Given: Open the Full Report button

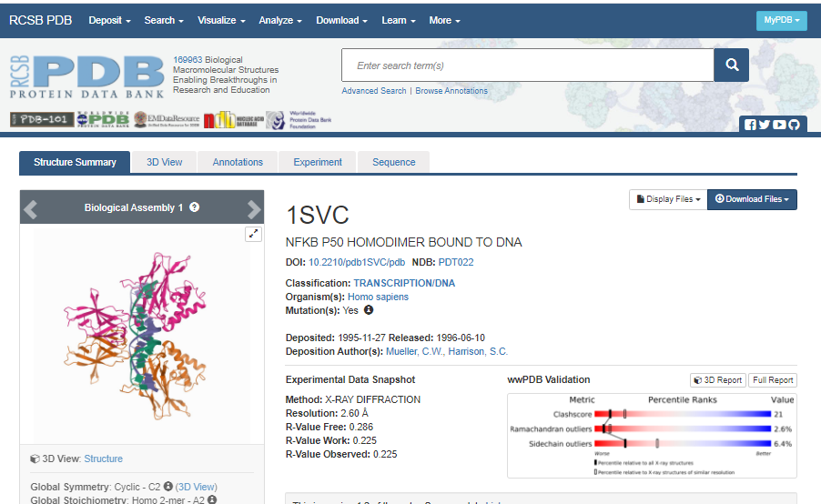Looking at the screenshot, I should point(772,380).
